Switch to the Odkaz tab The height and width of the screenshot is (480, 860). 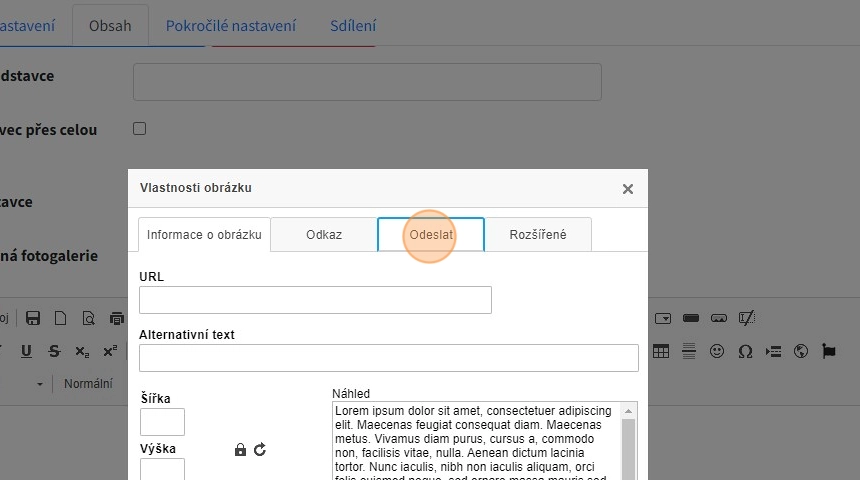click(324, 235)
